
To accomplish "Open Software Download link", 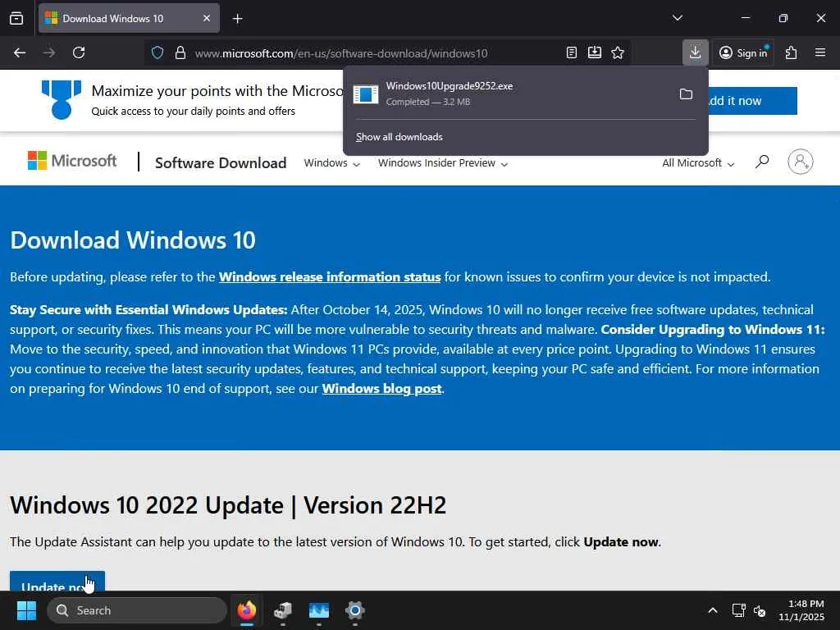I will 221,163.
